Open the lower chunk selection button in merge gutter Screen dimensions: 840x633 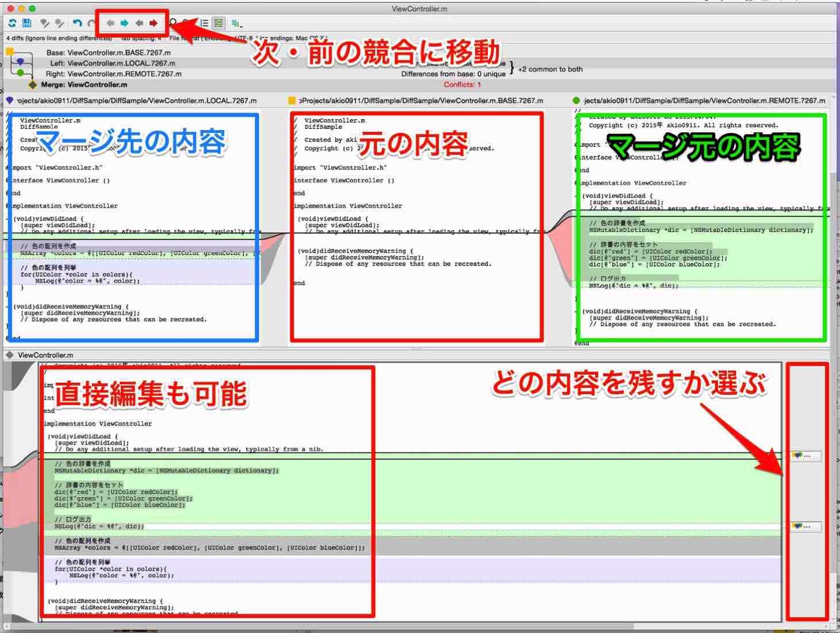tap(806, 527)
